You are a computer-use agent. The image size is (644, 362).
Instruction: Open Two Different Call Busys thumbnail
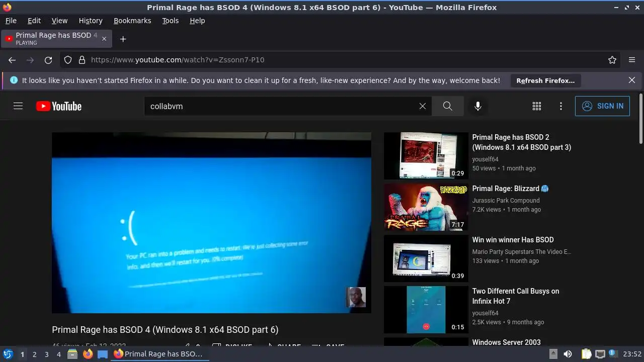pos(426,310)
